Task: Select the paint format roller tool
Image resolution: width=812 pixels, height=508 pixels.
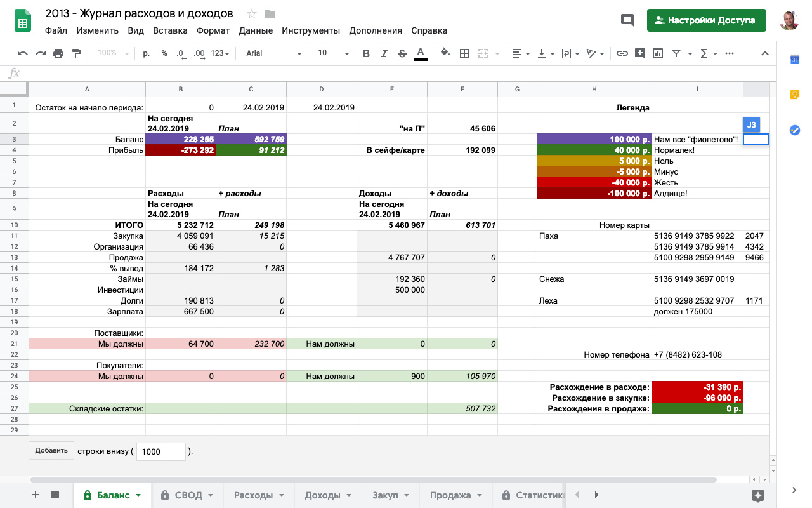Action: pos(76,53)
